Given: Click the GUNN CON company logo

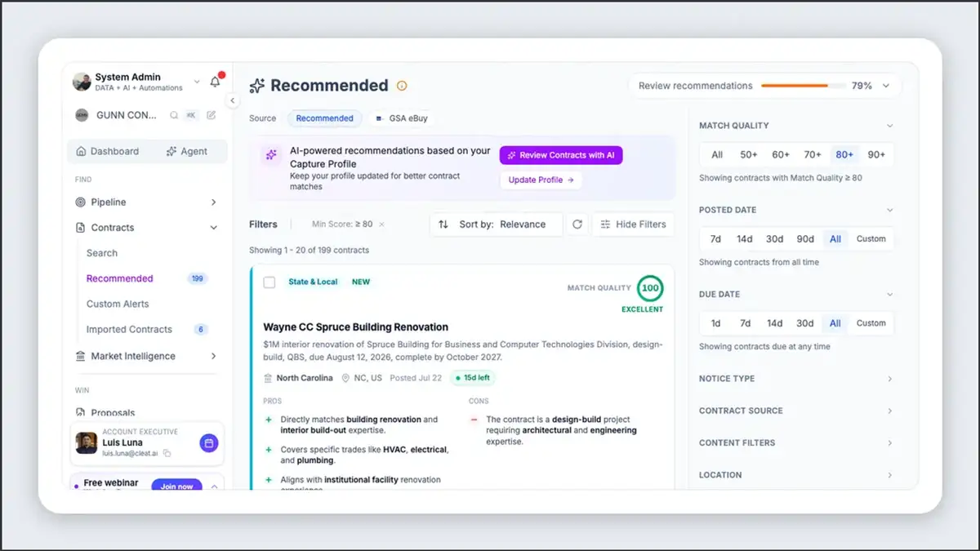Looking at the screenshot, I should point(82,115).
